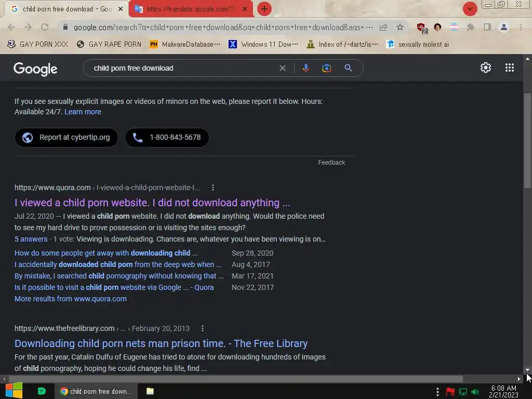Go back using the browser back arrow
Screen dimensions: 532x399
point(11,27)
